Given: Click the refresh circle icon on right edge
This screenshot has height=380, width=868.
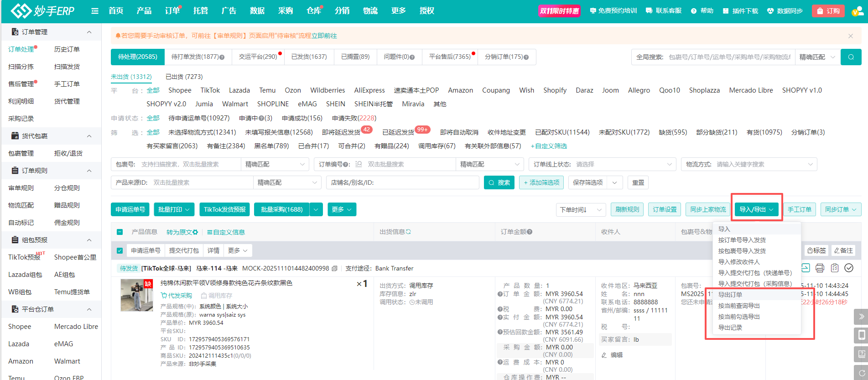Looking at the screenshot, I should tap(861, 372).
